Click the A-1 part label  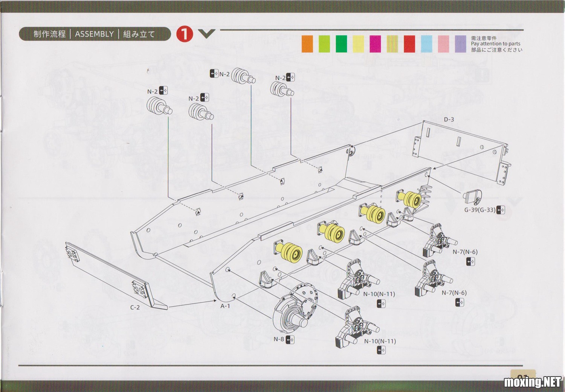[x=225, y=306]
